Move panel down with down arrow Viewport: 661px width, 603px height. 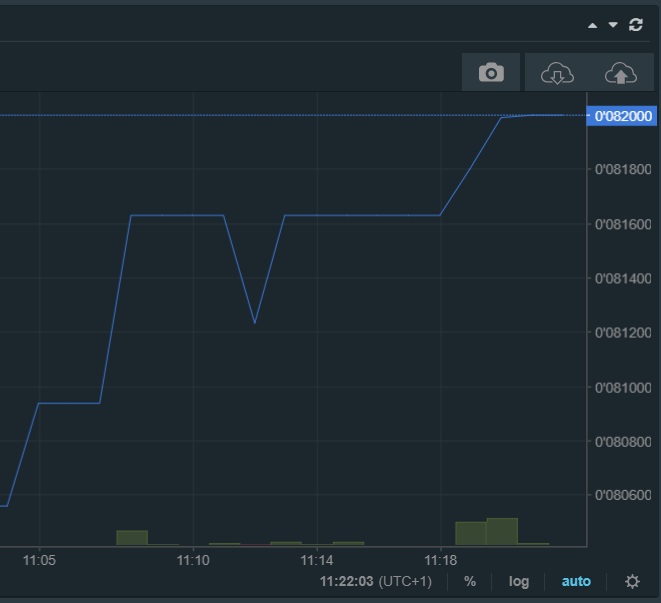click(x=613, y=25)
